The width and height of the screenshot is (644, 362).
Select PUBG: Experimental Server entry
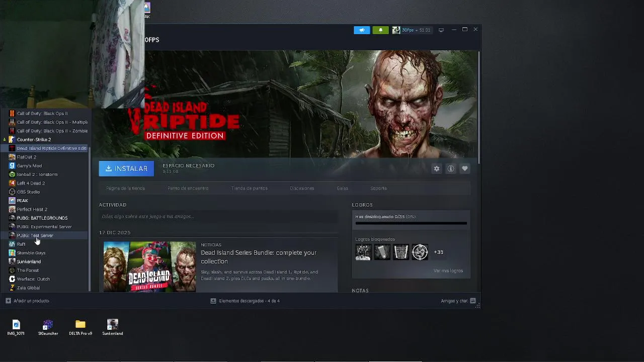[44, 227]
